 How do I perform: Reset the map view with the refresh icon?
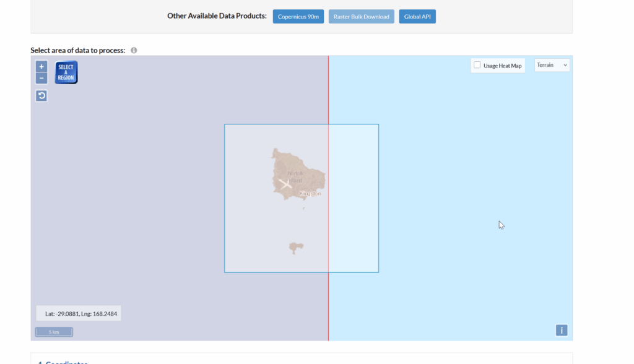click(41, 96)
